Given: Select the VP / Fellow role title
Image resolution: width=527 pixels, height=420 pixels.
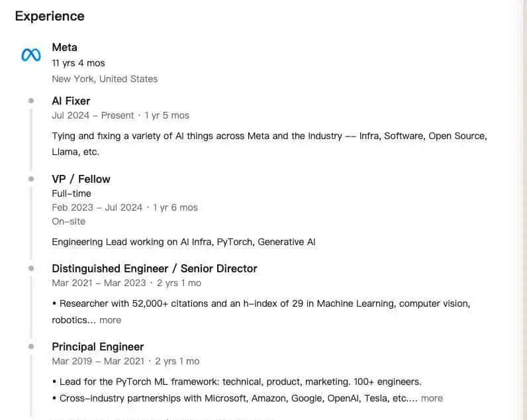Looking at the screenshot, I should pos(81,179).
